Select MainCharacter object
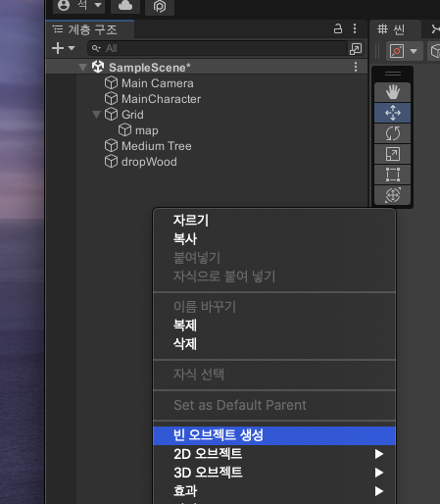This screenshot has height=504, width=440. 161,99
